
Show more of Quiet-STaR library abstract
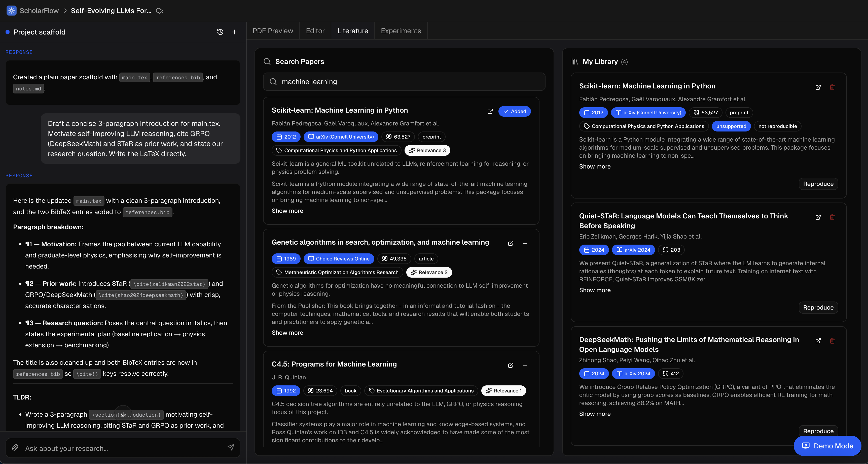tap(594, 290)
